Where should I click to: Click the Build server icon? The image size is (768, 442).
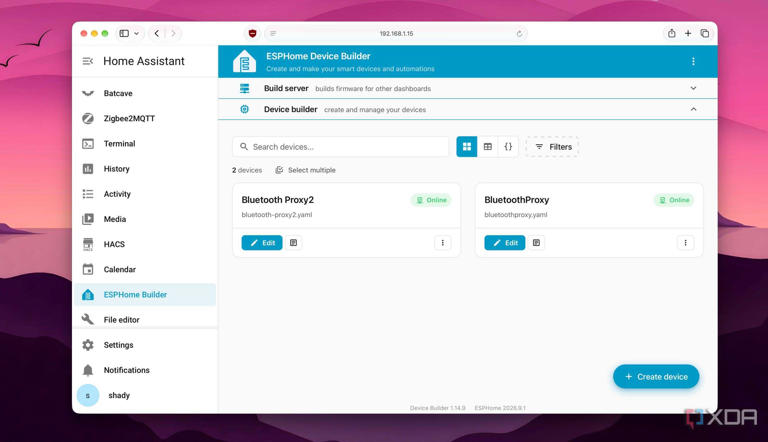point(244,88)
